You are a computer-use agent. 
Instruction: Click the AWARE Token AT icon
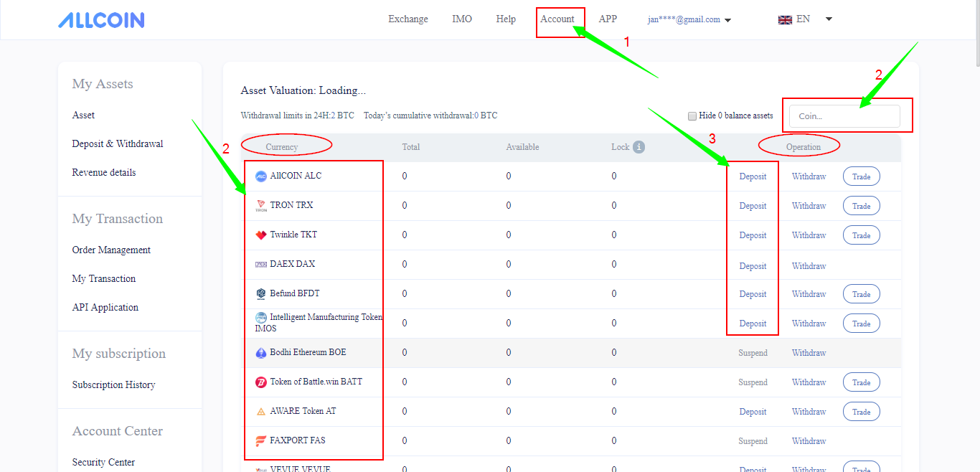(261, 412)
